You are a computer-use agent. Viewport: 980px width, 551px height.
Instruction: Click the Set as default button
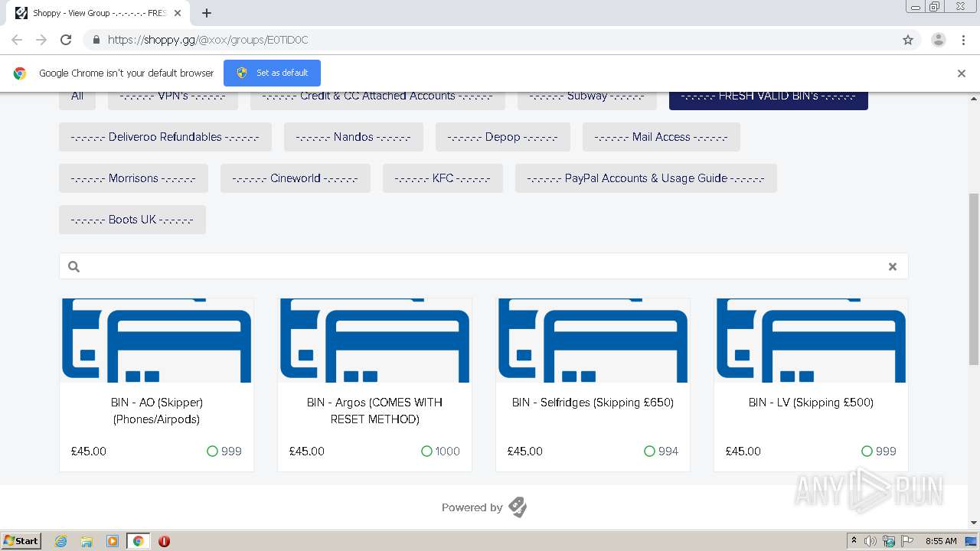point(272,73)
